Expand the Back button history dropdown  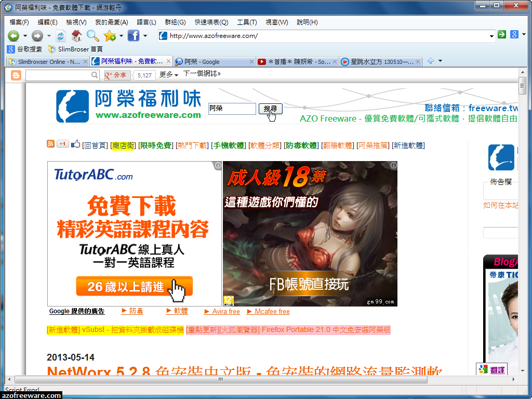click(x=25, y=36)
